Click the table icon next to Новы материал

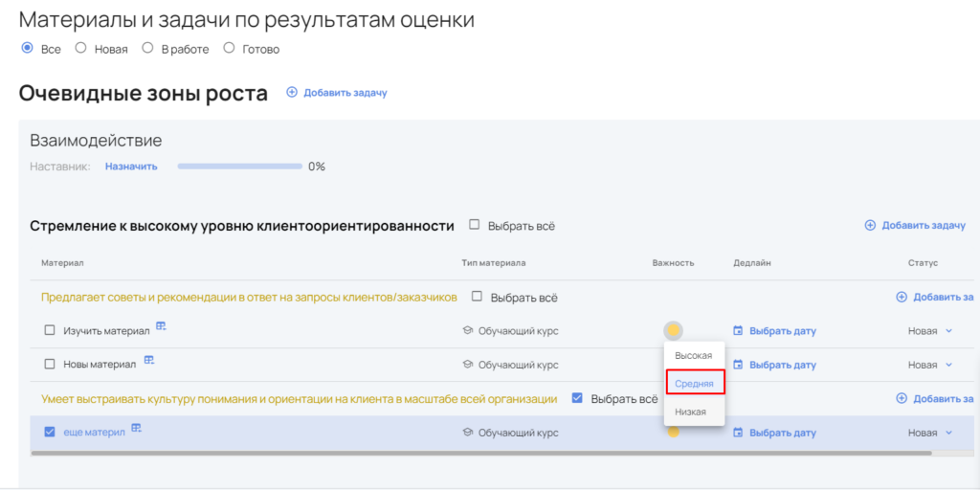tap(149, 361)
